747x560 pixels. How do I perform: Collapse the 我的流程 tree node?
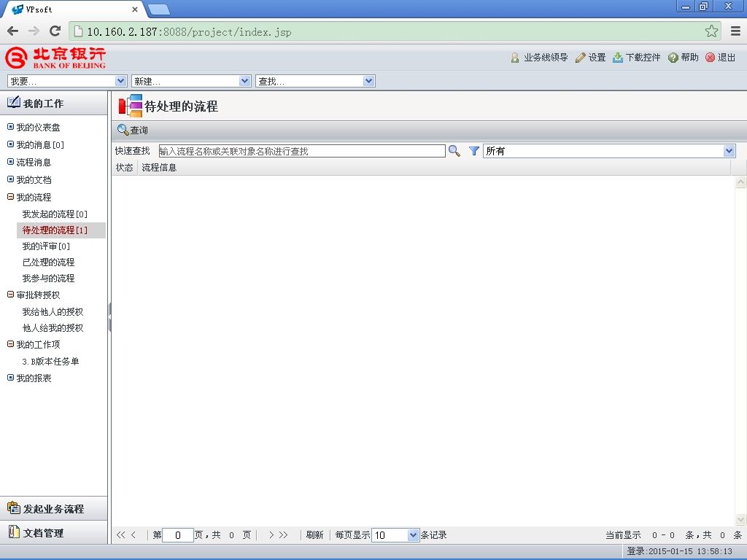pos(10,197)
